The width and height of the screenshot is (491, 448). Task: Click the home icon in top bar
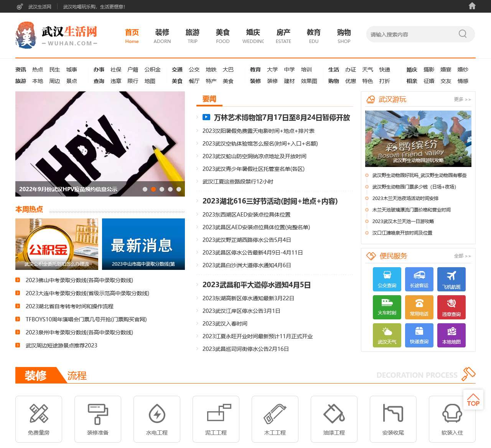pos(472,6)
